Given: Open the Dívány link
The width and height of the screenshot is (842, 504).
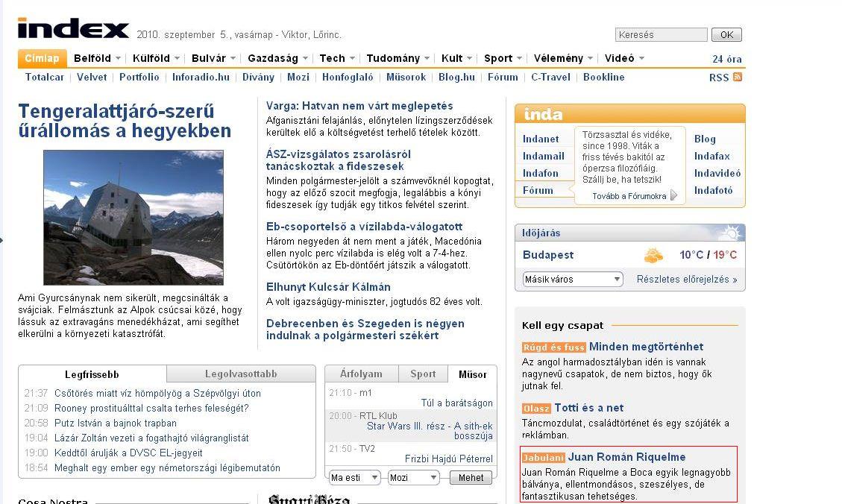Looking at the screenshot, I should click(258, 77).
